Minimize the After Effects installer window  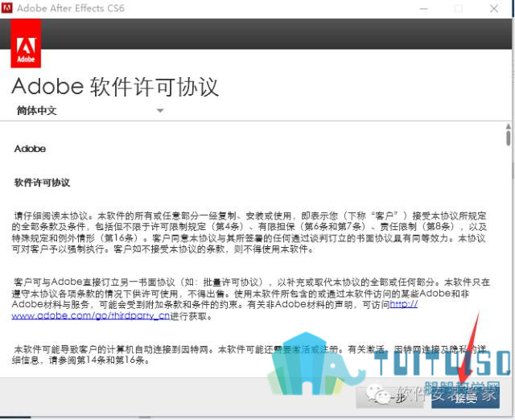[x=424, y=9]
